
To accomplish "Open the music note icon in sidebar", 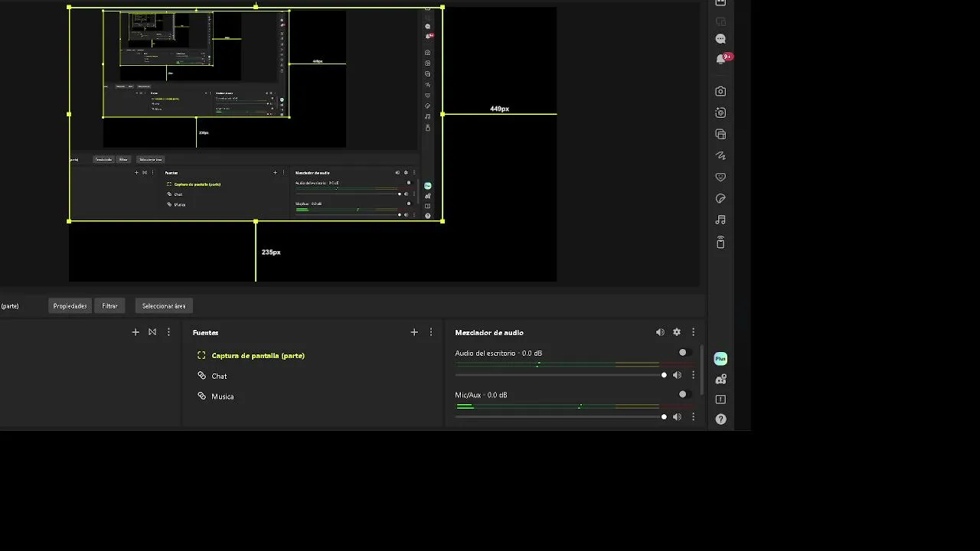I will 720,220.
